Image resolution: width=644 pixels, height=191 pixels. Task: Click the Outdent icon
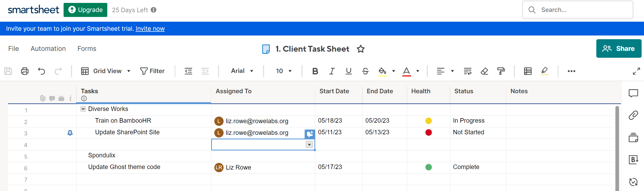click(x=188, y=71)
